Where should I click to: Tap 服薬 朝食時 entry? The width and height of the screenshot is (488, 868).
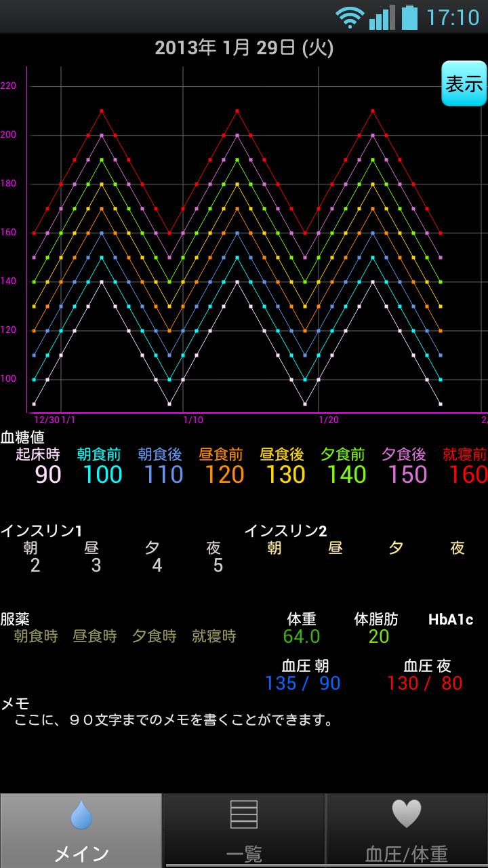pos(36,636)
